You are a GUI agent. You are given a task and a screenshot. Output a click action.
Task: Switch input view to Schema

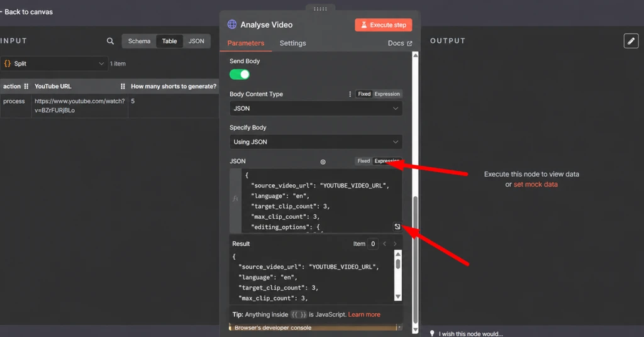(139, 41)
